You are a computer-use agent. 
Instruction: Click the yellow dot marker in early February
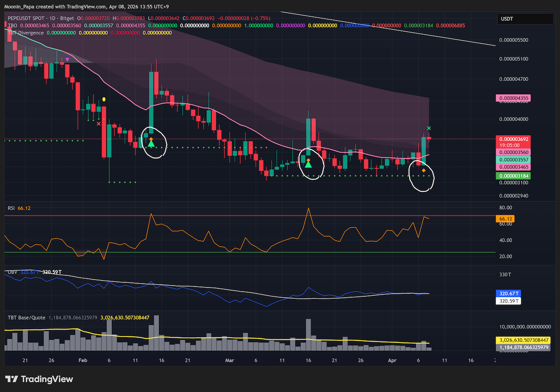[x=104, y=99]
